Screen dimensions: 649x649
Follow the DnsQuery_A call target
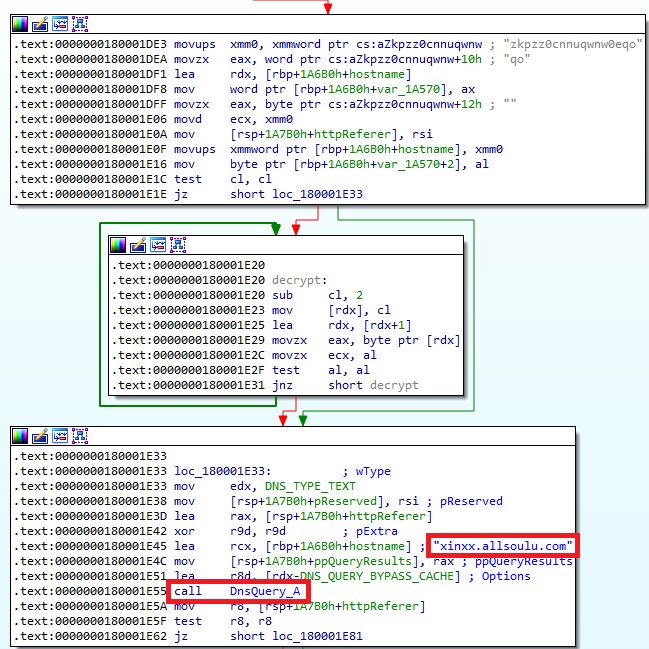pyautogui.click(x=265, y=591)
